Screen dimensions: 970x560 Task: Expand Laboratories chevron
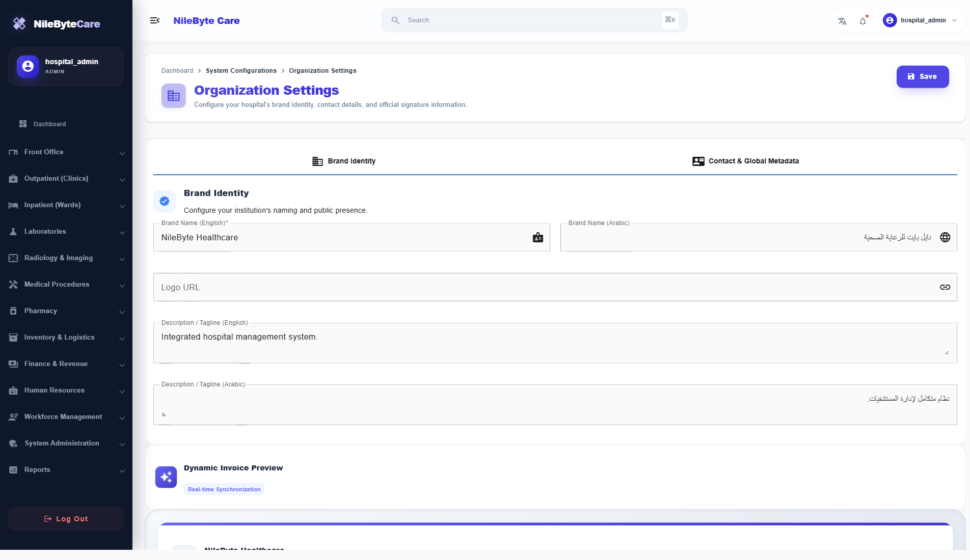[x=122, y=232]
